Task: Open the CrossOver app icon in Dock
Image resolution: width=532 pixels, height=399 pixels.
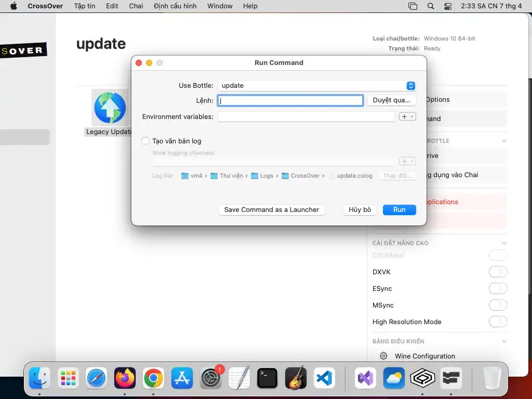Action: [x=451, y=378]
